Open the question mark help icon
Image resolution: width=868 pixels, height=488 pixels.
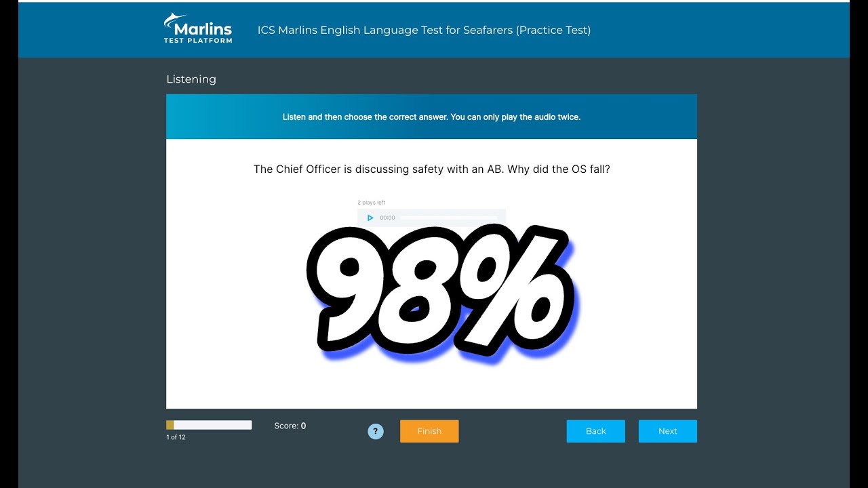[376, 431]
